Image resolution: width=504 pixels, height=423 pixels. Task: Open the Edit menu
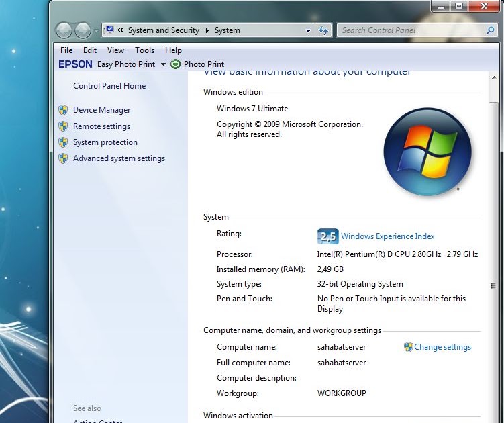point(90,50)
